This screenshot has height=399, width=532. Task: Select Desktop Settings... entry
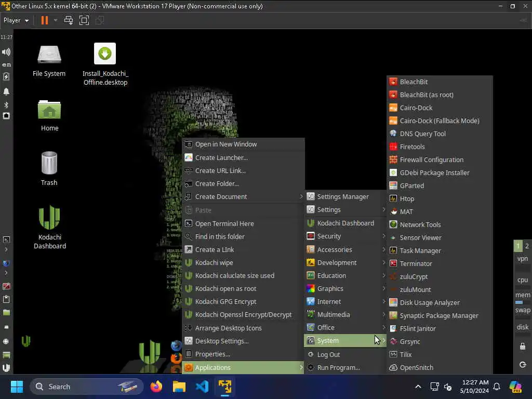pyautogui.click(x=243, y=341)
